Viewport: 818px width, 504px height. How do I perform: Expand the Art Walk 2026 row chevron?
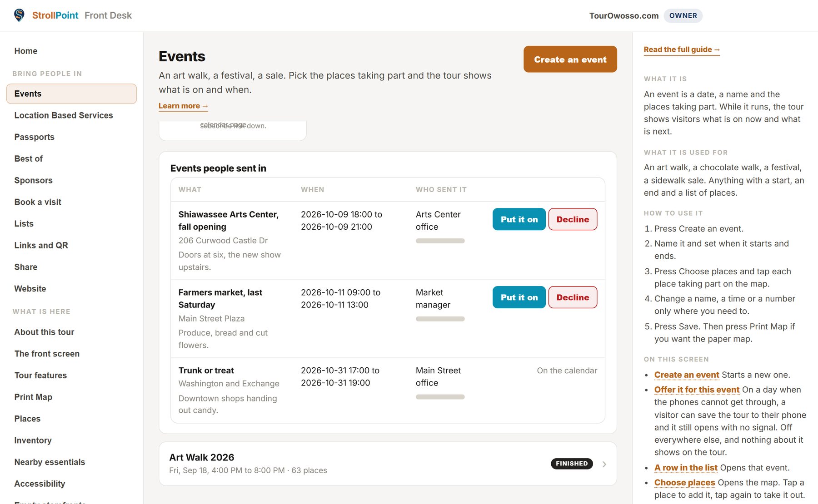[604, 464]
